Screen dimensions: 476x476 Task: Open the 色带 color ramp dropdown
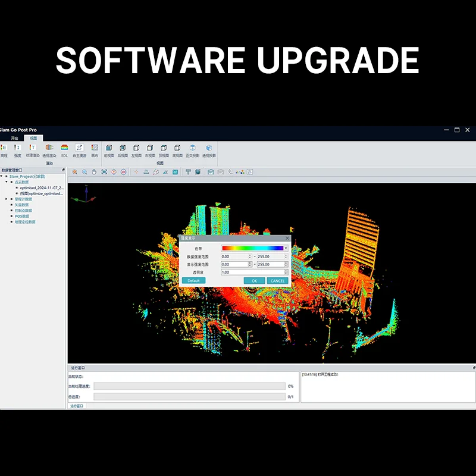286,248
